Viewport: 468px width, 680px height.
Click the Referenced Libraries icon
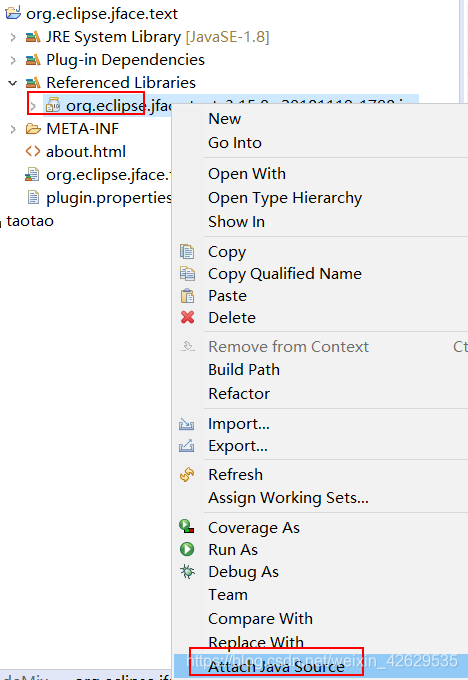click(x=33, y=82)
